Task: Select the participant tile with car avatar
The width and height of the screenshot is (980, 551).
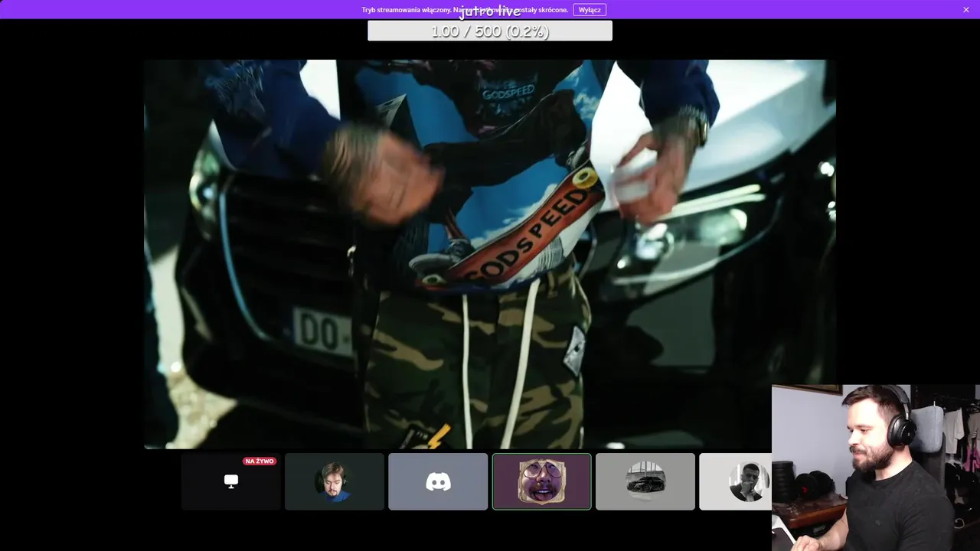Action: point(645,481)
